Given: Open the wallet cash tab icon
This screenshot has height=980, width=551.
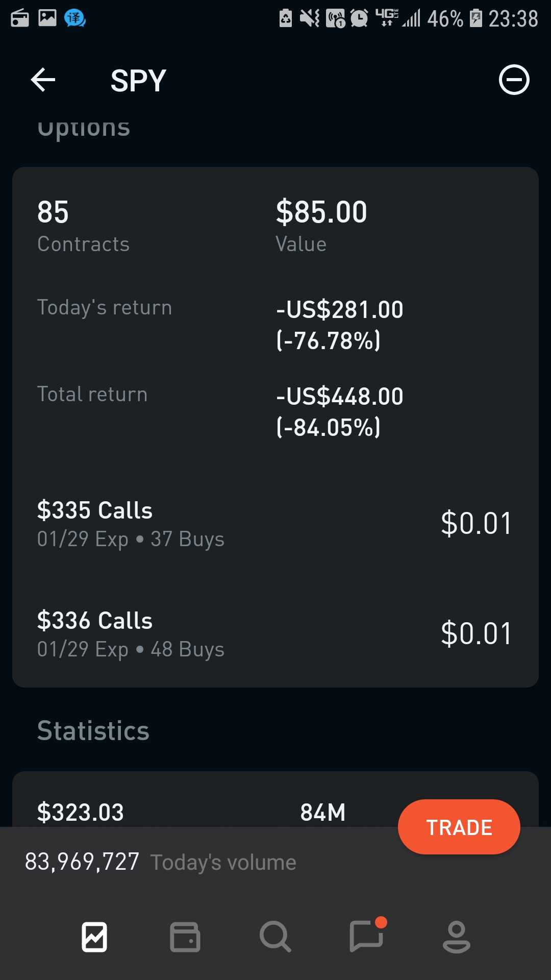Looking at the screenshot, I should tap(185, 937).
